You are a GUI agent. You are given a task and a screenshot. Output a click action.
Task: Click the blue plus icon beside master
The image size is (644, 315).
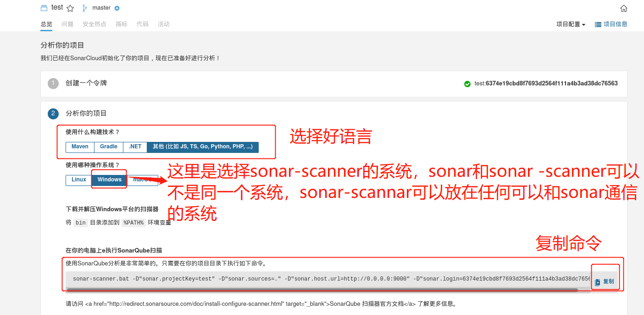(117, 8)
